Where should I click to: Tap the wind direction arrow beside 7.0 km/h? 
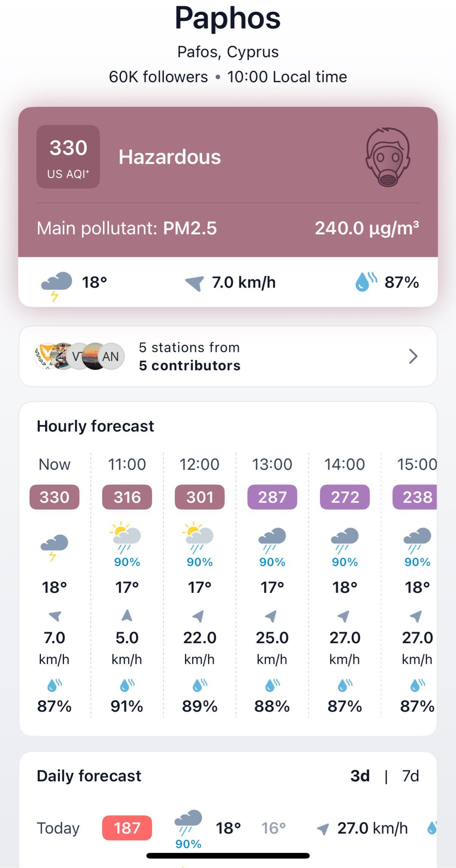click(195, 283)
